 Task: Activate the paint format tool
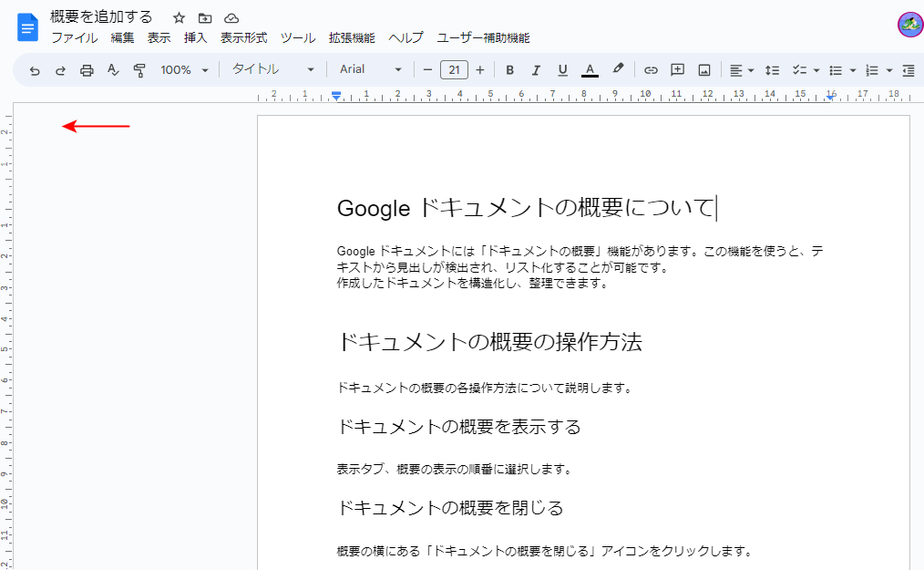tap(139, 70)
